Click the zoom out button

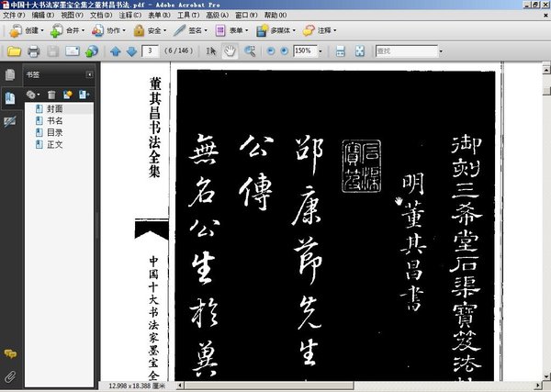(270, 50)
